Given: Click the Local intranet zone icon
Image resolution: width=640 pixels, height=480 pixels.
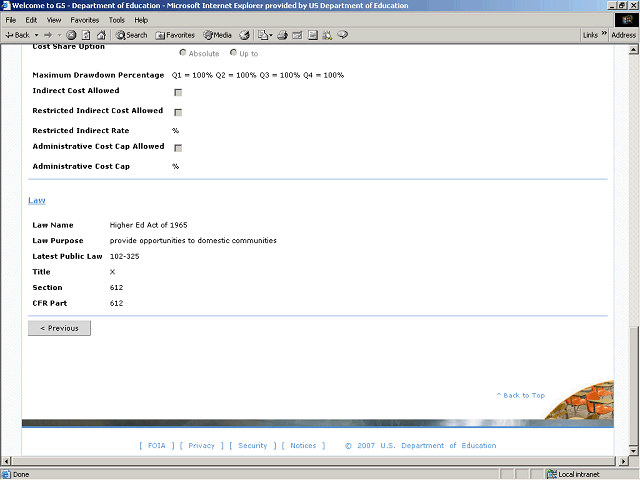Looking at the screenshot, I should point(551,474).
